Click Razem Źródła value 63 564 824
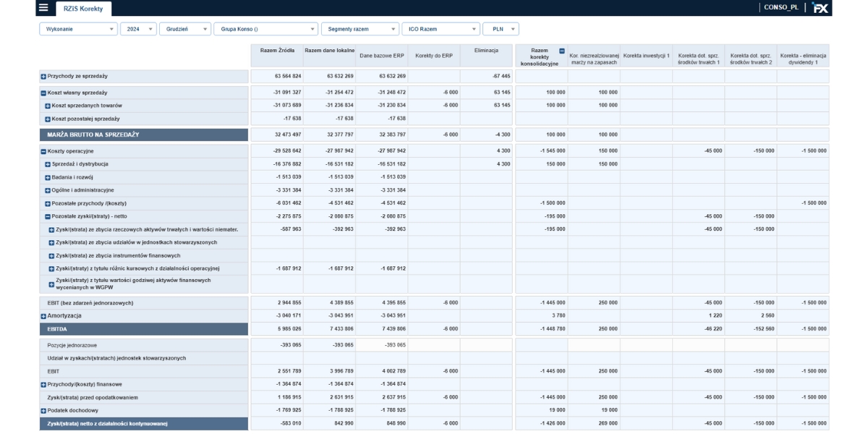This screenshot has width=868, height=434. (x=289, y=76)
